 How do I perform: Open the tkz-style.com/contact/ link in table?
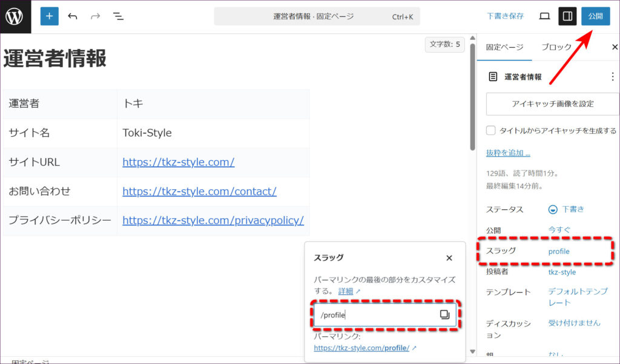[x=199, y=191]
